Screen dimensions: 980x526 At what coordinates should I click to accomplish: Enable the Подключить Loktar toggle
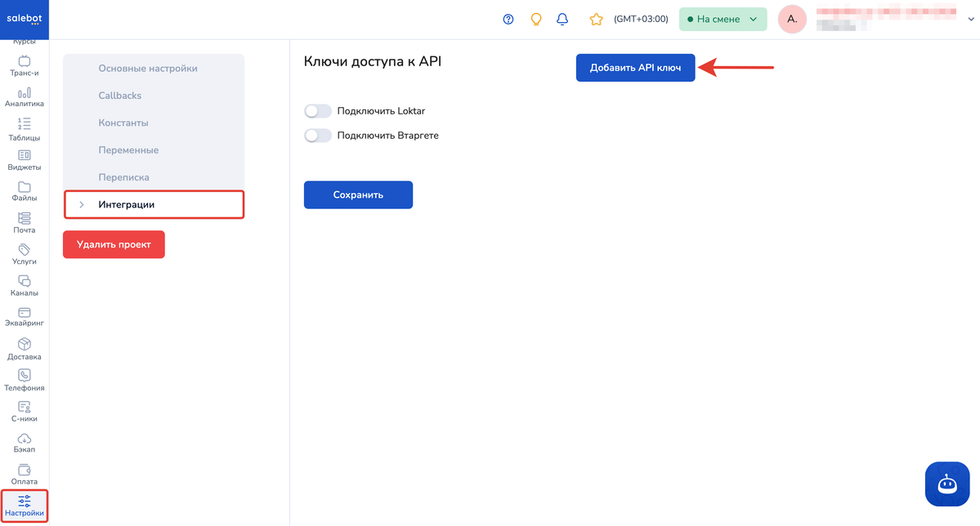(317, 111)
